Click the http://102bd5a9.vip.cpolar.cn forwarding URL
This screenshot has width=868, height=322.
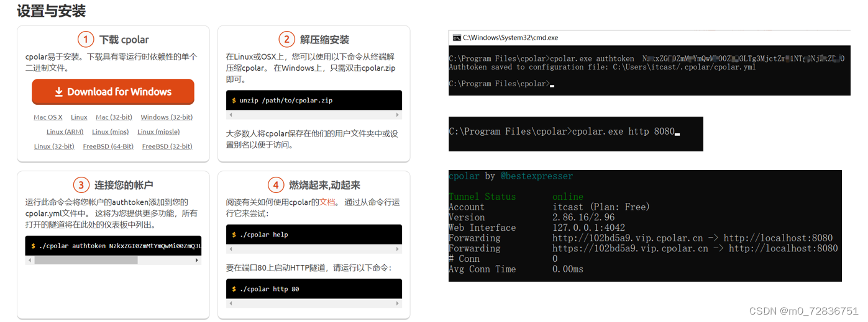[628, 238]
